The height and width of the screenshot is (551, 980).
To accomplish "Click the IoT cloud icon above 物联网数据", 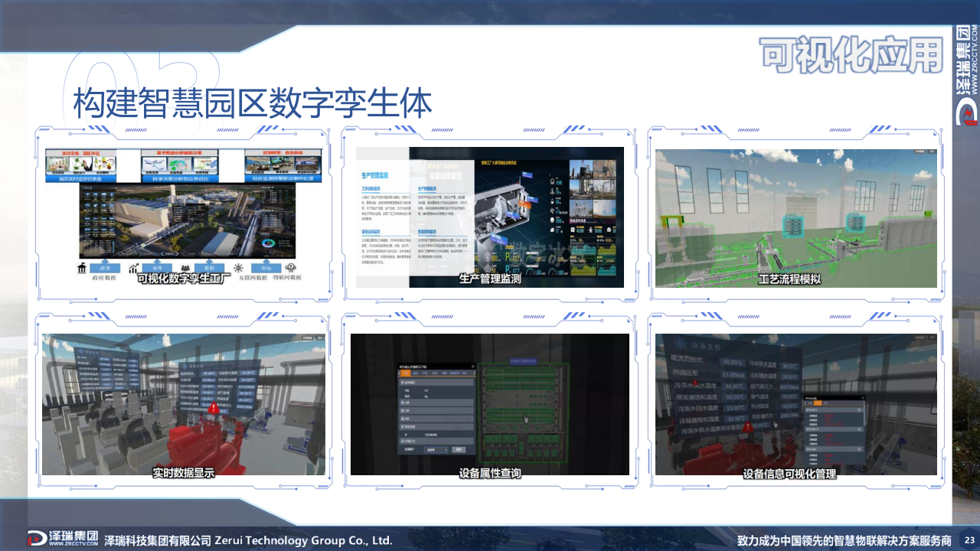I will tap(290, 268).
